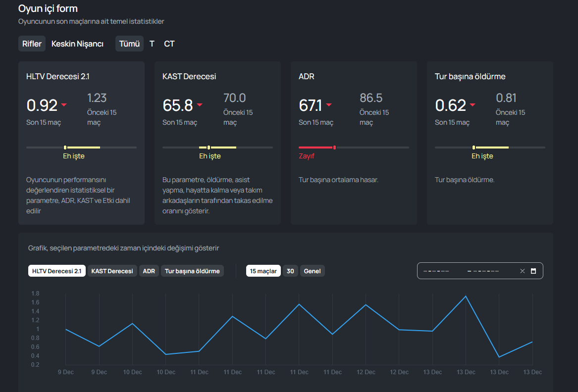Image resolution: width=578 pixels, height=392 pixels.
Task: Show HLTV Derecesi 2.1 on the graph
Action: coord(57,271)
